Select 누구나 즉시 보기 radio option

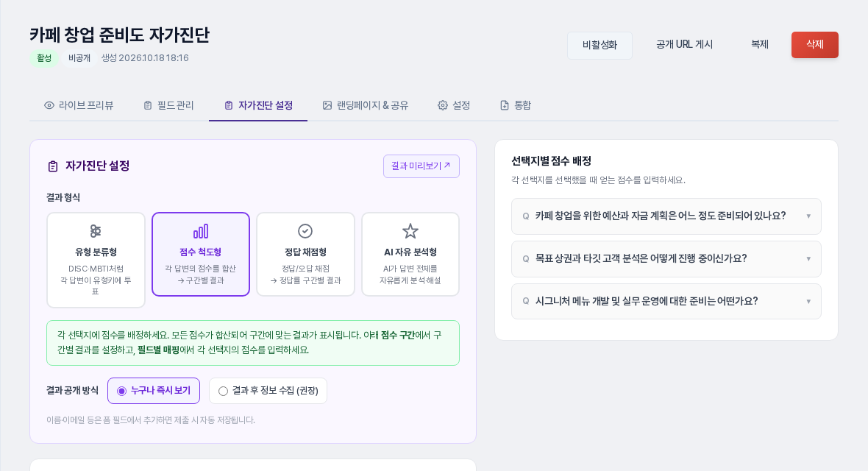pos(153,391)
